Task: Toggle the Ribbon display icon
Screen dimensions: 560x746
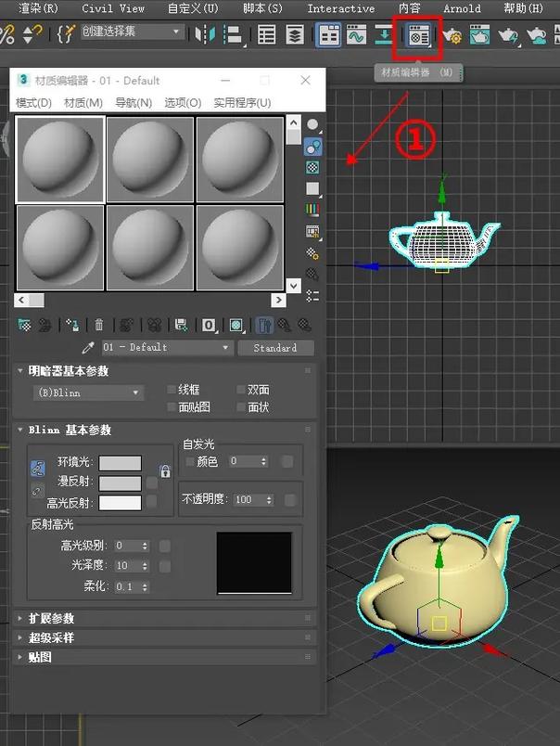Action: [328, 35]
